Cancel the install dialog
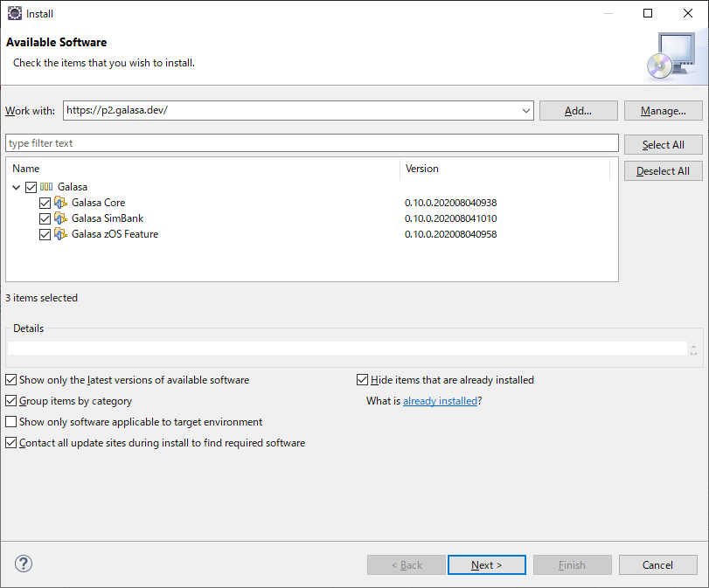The height and width of the screenshot is (588, 709). [658, 565]
